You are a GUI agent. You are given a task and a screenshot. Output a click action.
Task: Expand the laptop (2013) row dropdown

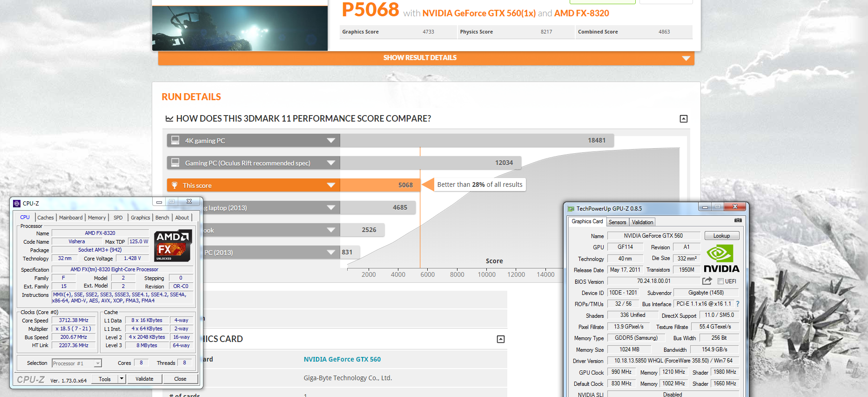pyautogui.click(x=331, y=207)
